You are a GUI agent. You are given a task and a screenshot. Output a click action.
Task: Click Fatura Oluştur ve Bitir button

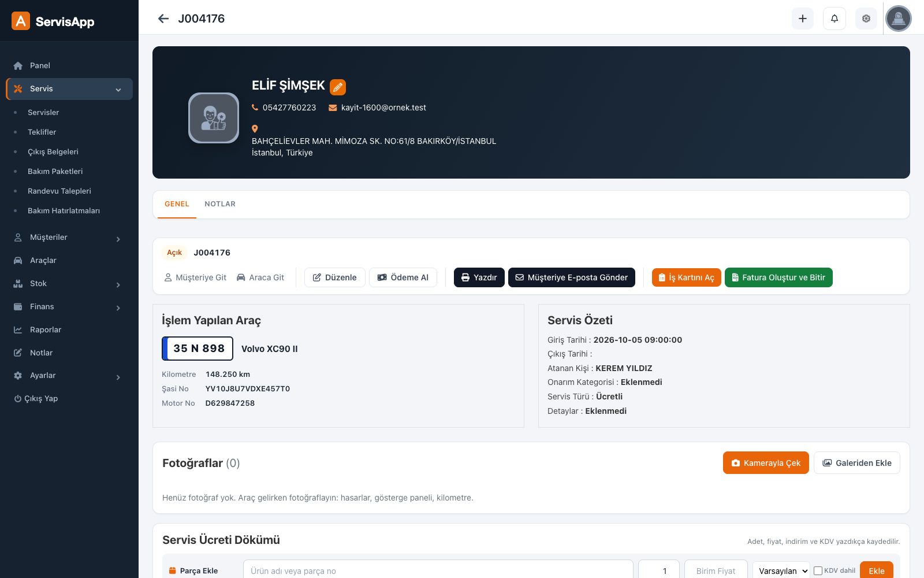[x=778, y=277]
